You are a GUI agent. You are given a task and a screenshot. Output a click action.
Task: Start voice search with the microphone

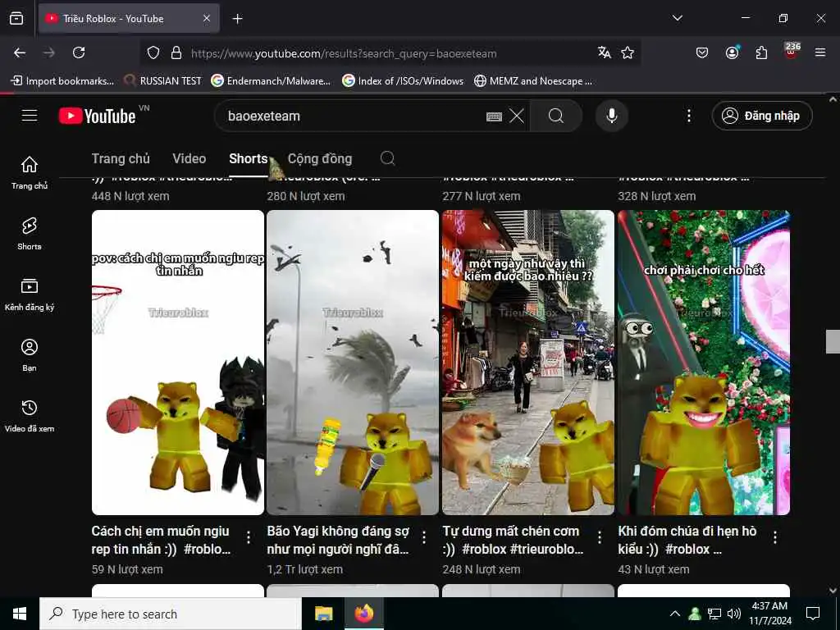coord(612,116)
